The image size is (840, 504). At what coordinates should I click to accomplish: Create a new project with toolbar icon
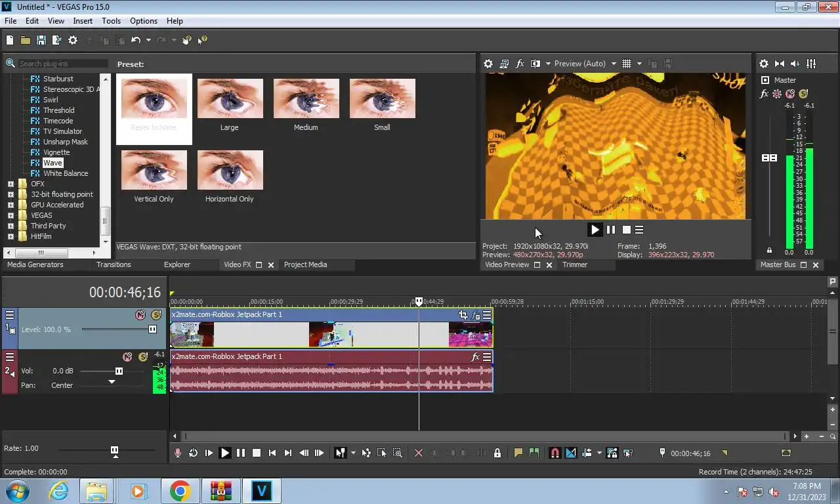[x=9, y=40]
